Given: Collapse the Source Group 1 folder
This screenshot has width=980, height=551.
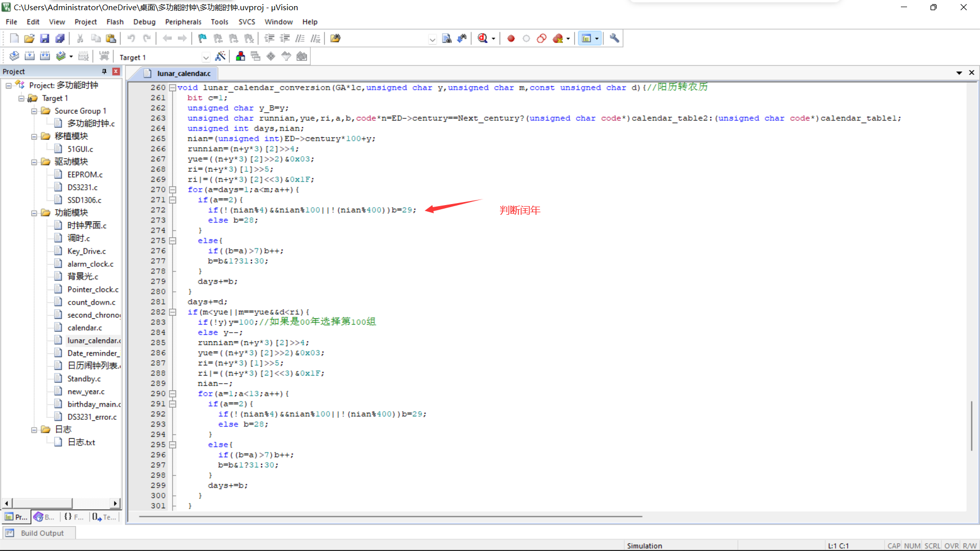Looking at the screenshot, I should 34,111.
